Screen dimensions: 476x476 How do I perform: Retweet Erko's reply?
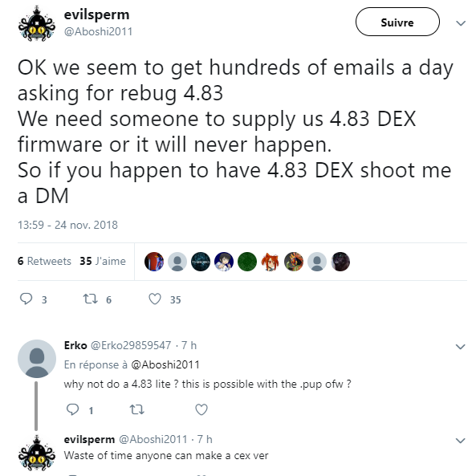[x=137, y=409]
